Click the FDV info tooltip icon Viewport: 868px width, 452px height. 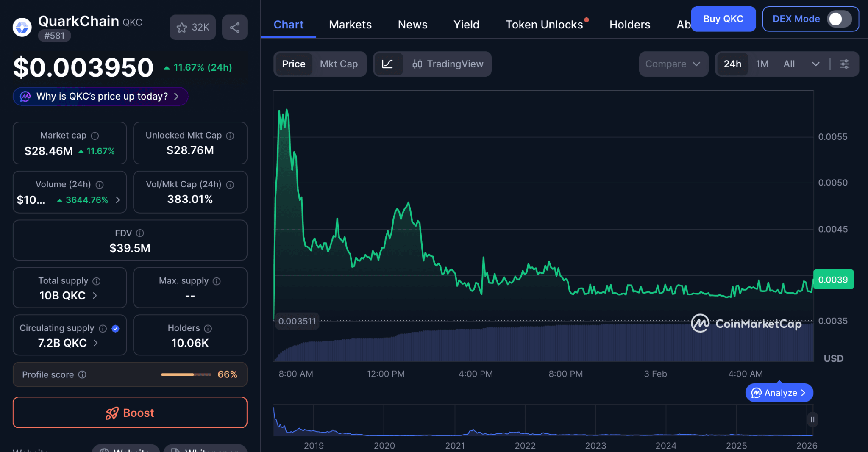click(141, 233)
